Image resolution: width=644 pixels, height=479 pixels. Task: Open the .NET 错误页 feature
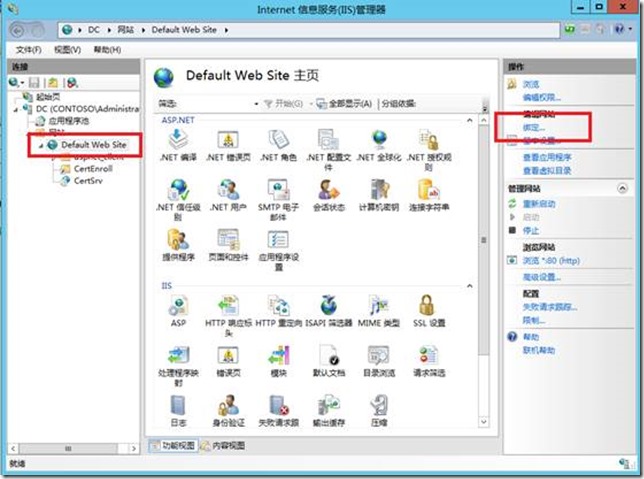(228, 145)
